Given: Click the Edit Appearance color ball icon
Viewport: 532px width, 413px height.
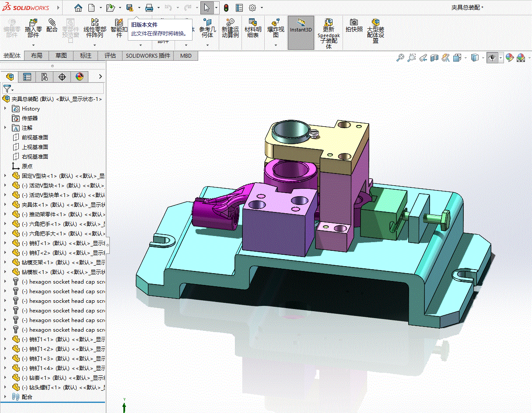Looking at the screenshot, I should tap(510, 58).
